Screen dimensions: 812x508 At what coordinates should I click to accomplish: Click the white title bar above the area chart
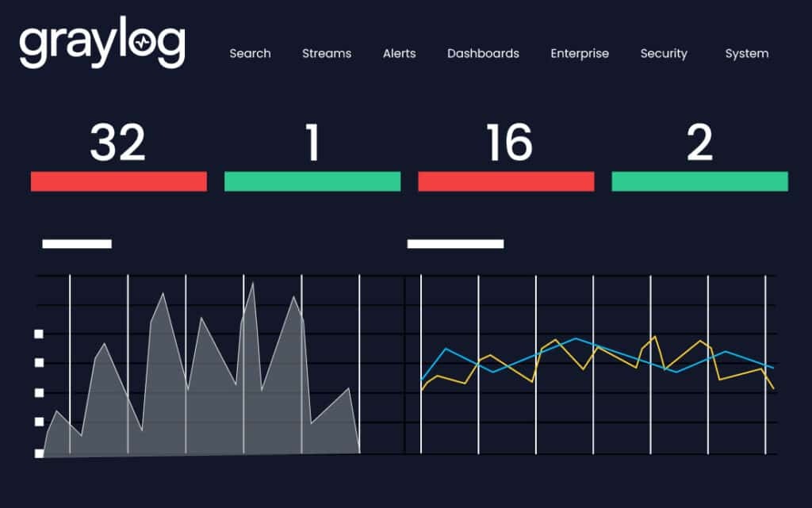click(77, 243)
